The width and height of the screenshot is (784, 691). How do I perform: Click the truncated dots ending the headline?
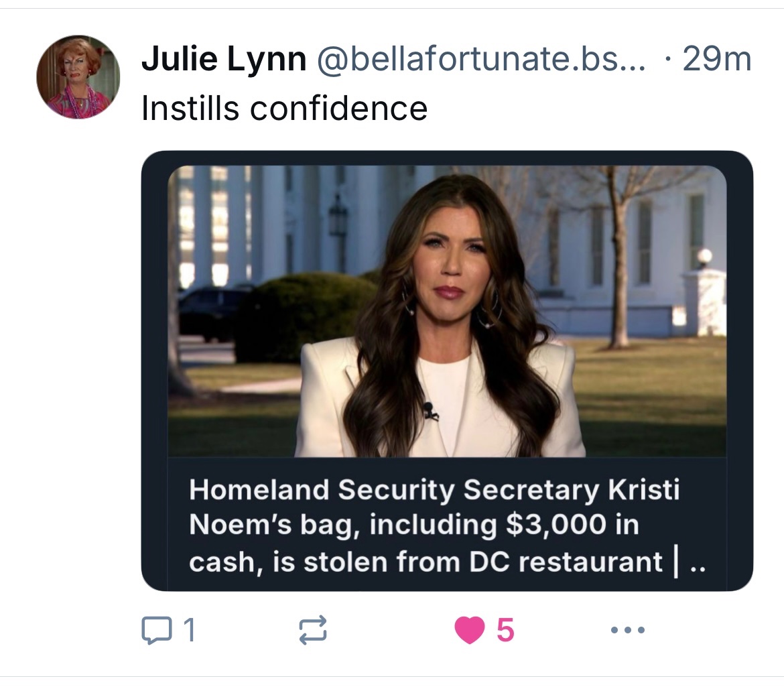697,563
